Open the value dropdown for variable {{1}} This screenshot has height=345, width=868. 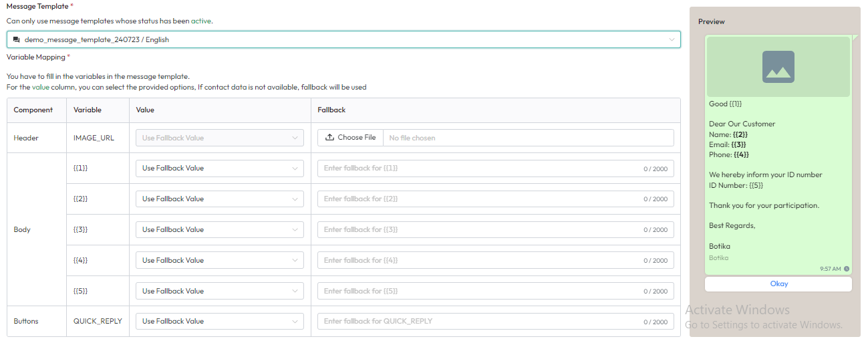[x=219, y=168]
